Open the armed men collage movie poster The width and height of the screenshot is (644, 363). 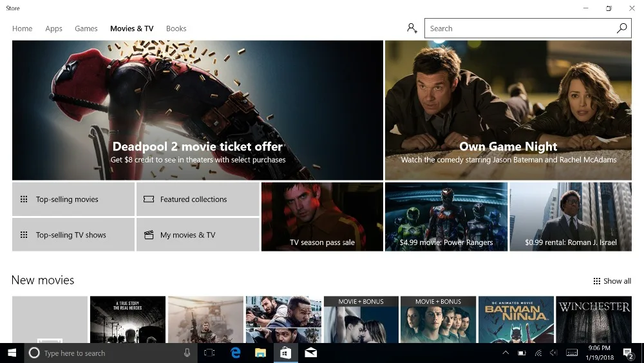coord(284,319)
